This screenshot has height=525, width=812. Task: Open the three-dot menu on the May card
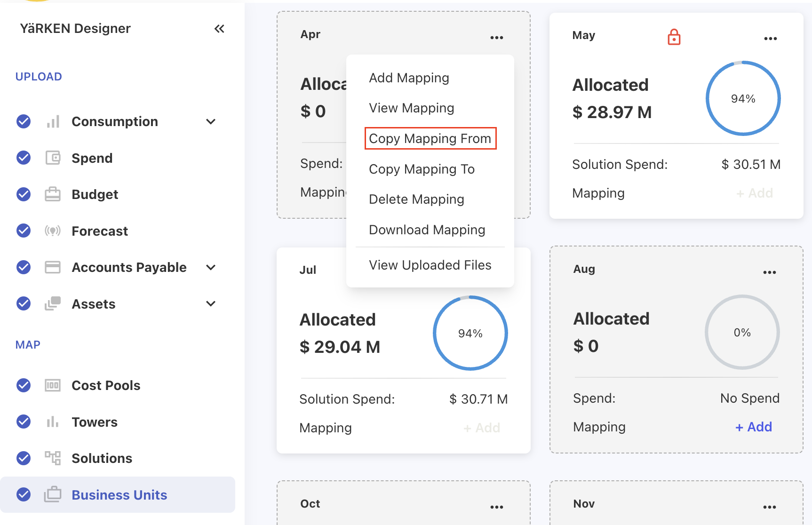pyautogui.click(x=770, y=39)
